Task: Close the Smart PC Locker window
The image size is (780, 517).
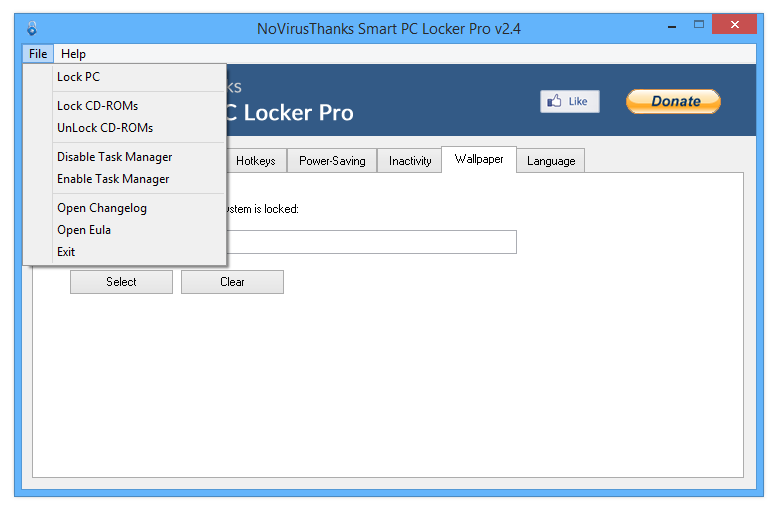Action: (x=734, y=24)
